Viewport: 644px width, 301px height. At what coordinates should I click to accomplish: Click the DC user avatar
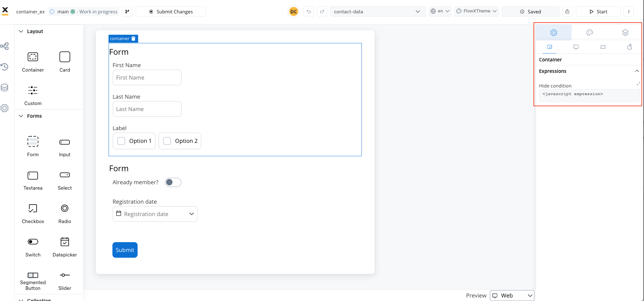pos(294,11)
